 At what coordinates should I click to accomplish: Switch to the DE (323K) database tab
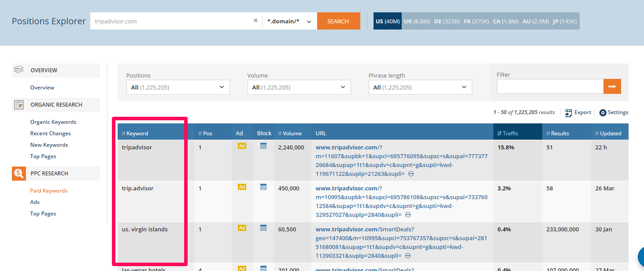coord(447,21)
